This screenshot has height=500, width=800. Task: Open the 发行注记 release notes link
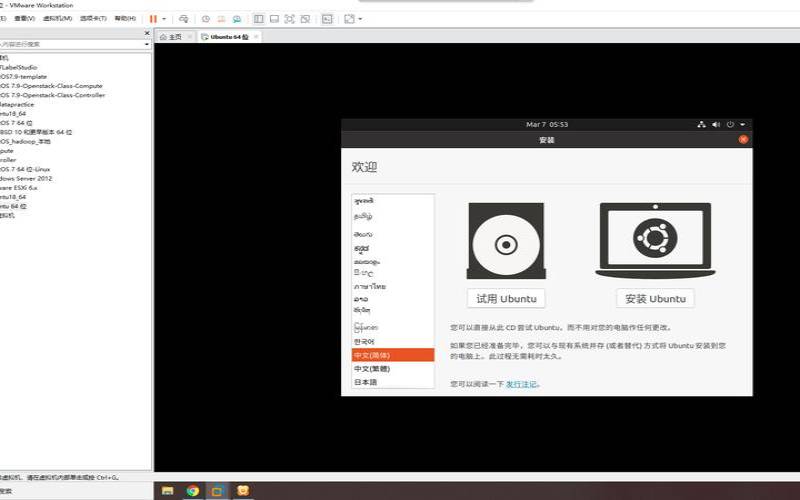coord(522,384)
